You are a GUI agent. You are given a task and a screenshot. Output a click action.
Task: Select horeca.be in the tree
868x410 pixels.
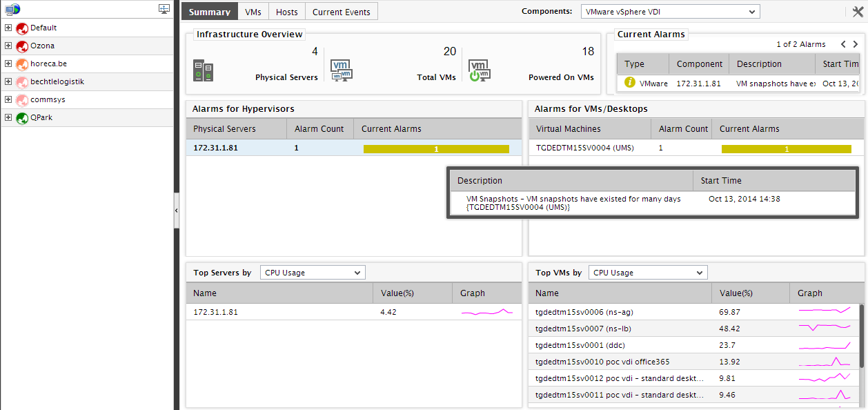(x=48, y=64)
